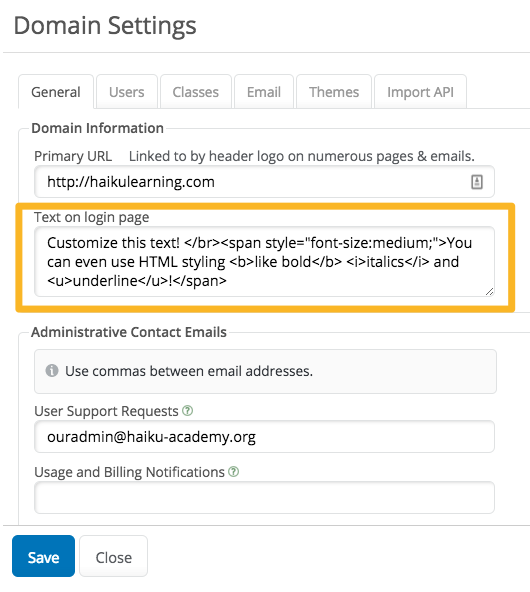The width and height of the screenshot is (530, 592).
Task: Click the 'Usage and Billing Notifications' label
Action: (x=129, y=472)
